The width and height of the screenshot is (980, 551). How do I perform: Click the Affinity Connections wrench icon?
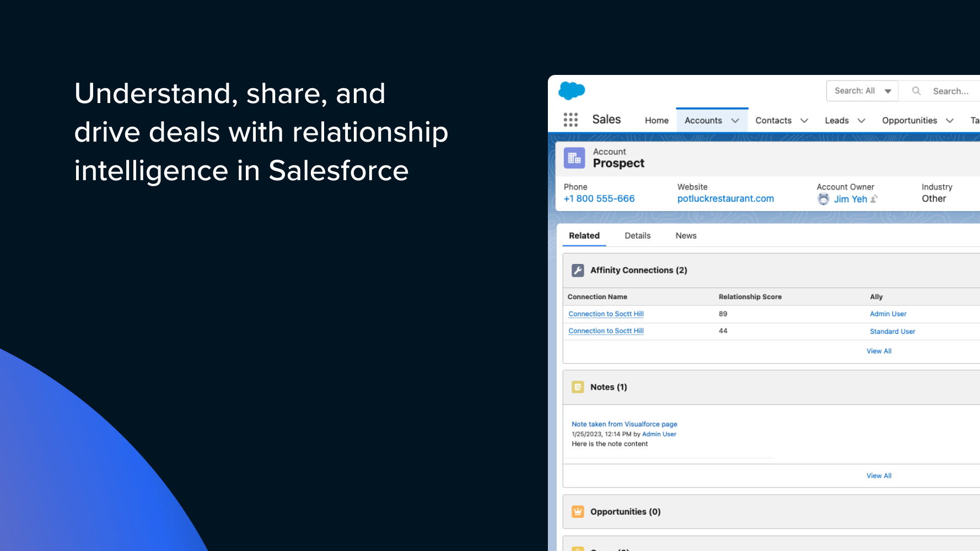point(578,270)
